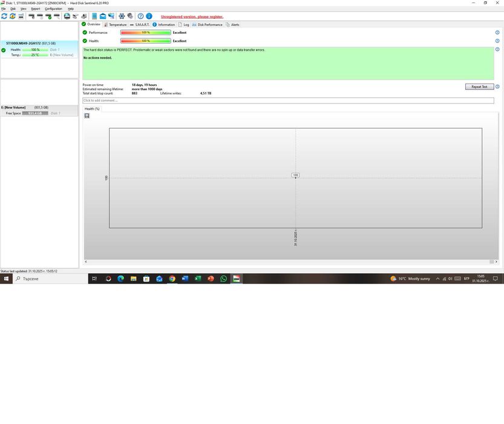The image size is (504, 424).
Task: Switch to the Disk Performance tab
Action: pos(207,24)
